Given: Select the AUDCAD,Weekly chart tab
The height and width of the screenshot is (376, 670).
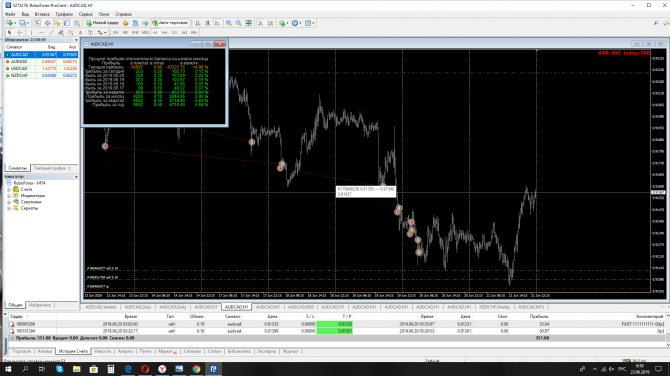Looking at the screenshot, I should pos(101,307).
